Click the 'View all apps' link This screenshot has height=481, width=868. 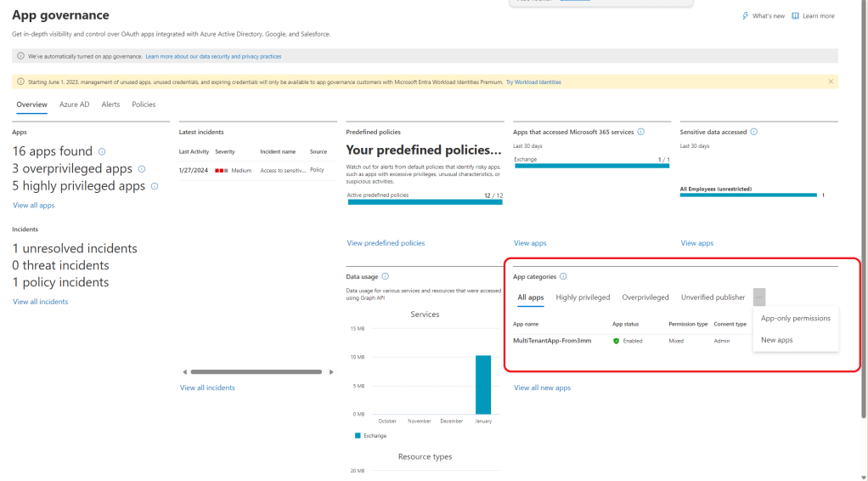33,206
